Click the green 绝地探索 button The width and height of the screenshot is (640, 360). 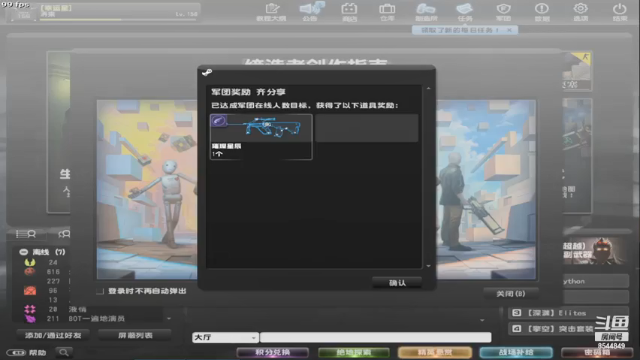[353, 352]
